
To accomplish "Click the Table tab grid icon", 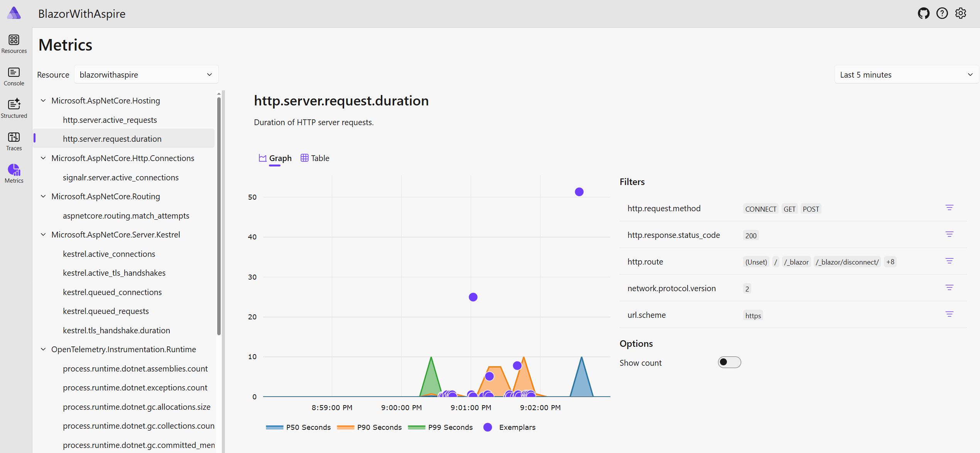I will pyautogui.click(x=304, y=158).
